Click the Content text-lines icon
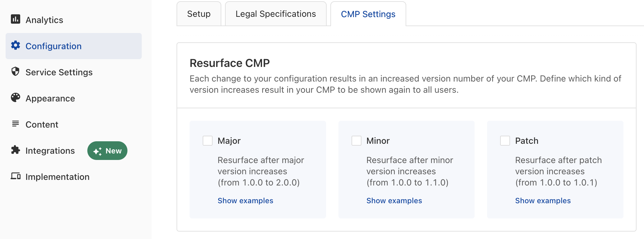The width and height of the screenshot is (644, 239). pos(16,124)
